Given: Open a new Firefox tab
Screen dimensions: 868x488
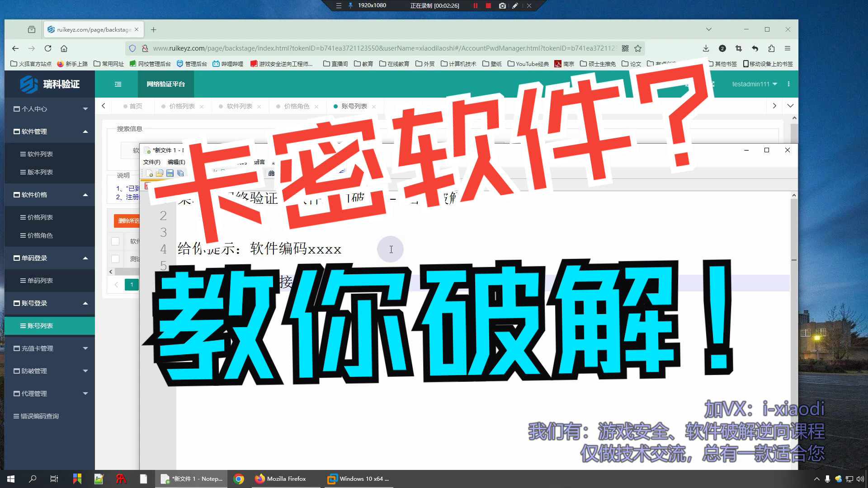Looking at the screenshot, I should tap(154, 30).
